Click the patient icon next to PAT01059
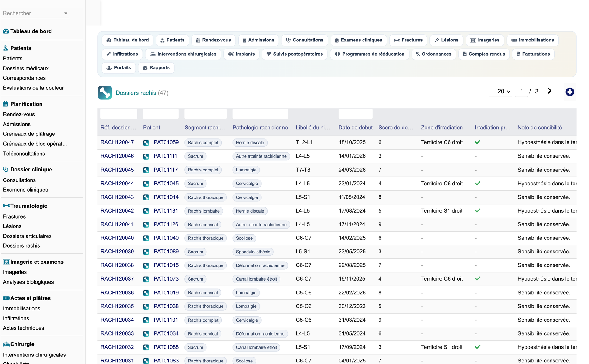Image resolution: width=589 pixels, height=364 pixels. pos(146,143)
